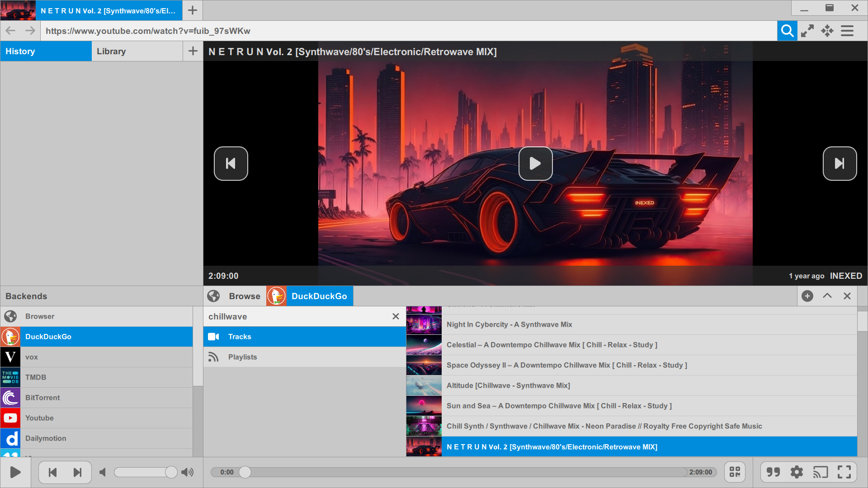Click the fullscreen toggle icon

(845, 471)
